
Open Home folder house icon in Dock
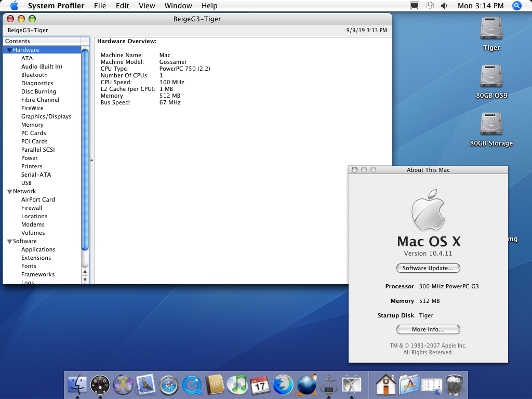pos(386,385)
